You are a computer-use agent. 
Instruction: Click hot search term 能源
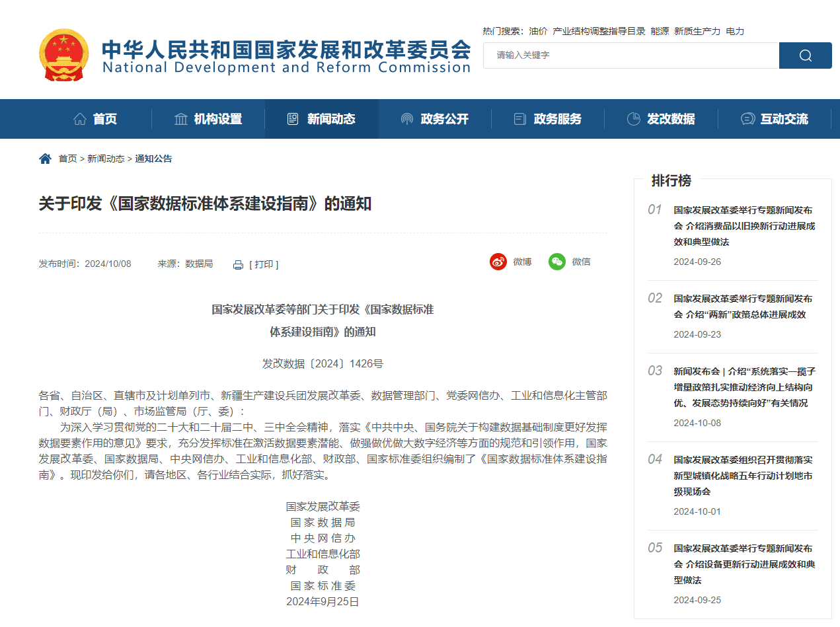[x=660, y=31]
